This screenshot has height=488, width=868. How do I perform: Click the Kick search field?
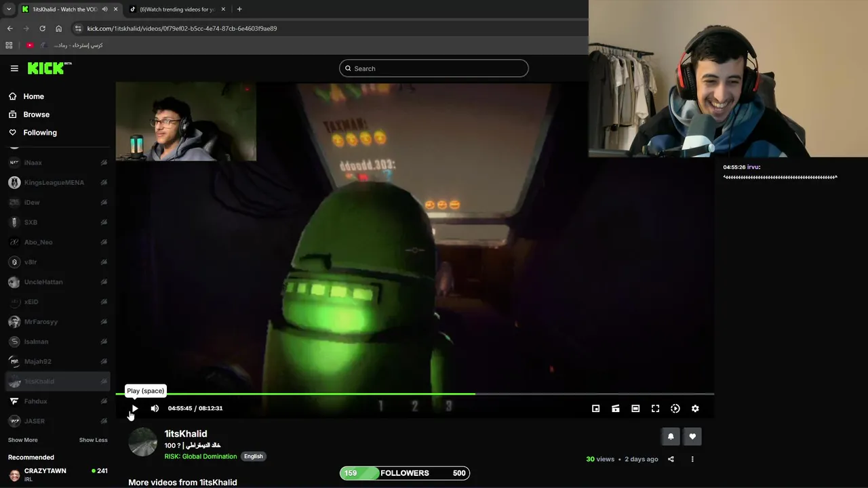[434, 68]
